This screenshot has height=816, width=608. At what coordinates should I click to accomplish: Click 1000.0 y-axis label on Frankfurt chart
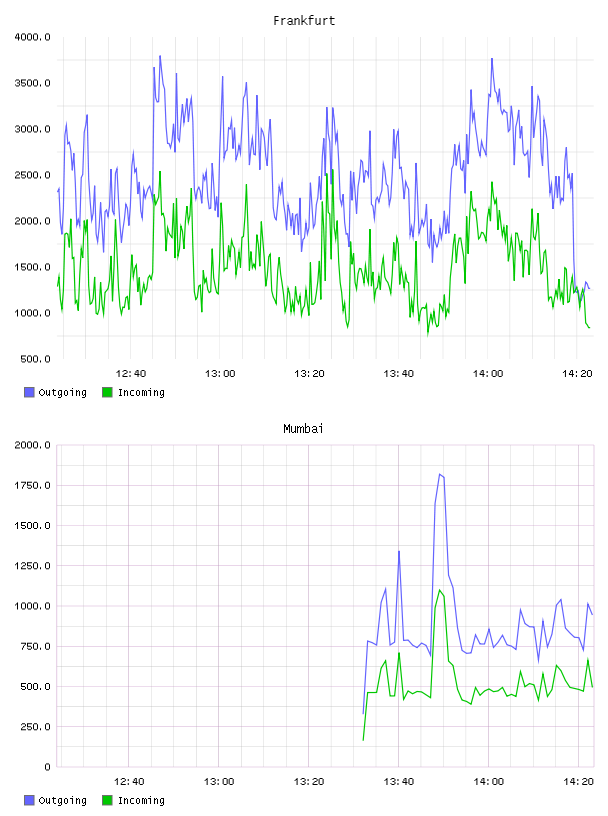pos(32,313)
